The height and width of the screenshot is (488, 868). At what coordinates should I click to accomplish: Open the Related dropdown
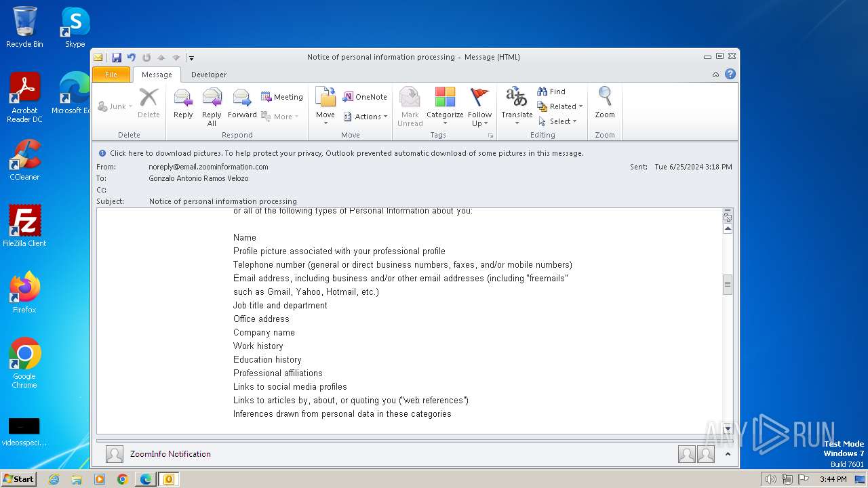(x=560, y=106)
